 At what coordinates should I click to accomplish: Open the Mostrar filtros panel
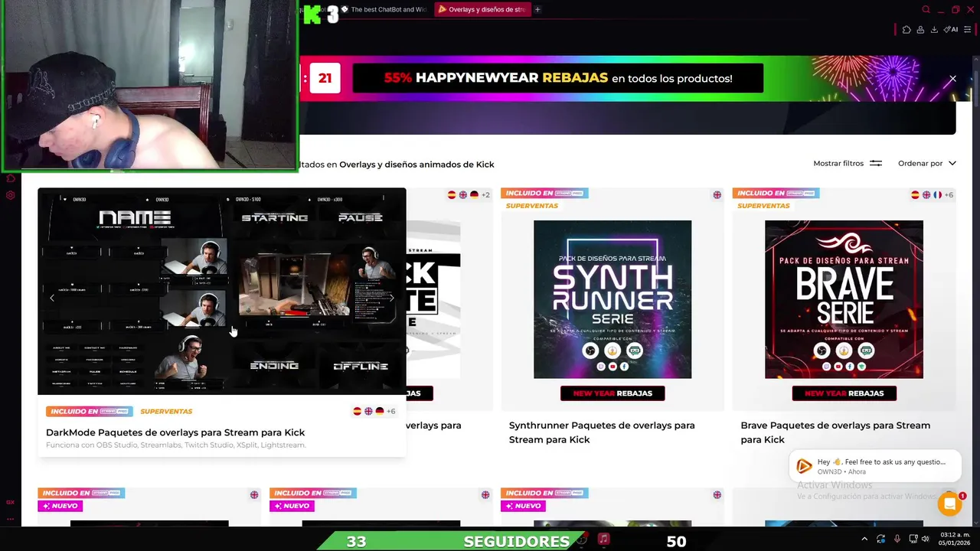848,163
